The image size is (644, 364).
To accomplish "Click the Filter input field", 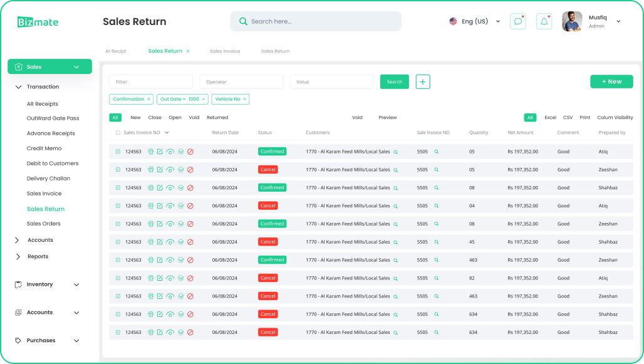I will pyautogui.click(x=151, y=82).
